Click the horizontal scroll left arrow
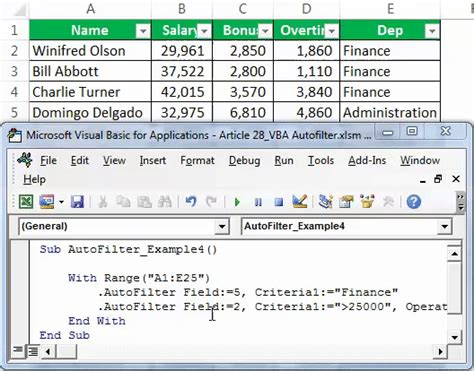This screenshot has height=371, width=474. 48,351
